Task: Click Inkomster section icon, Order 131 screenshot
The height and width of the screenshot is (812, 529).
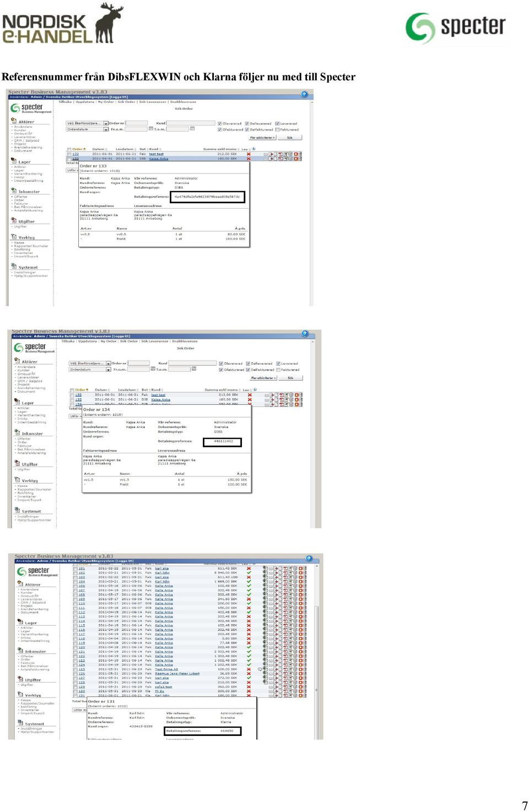Action: pyautogui.click(x=20, y=651)
